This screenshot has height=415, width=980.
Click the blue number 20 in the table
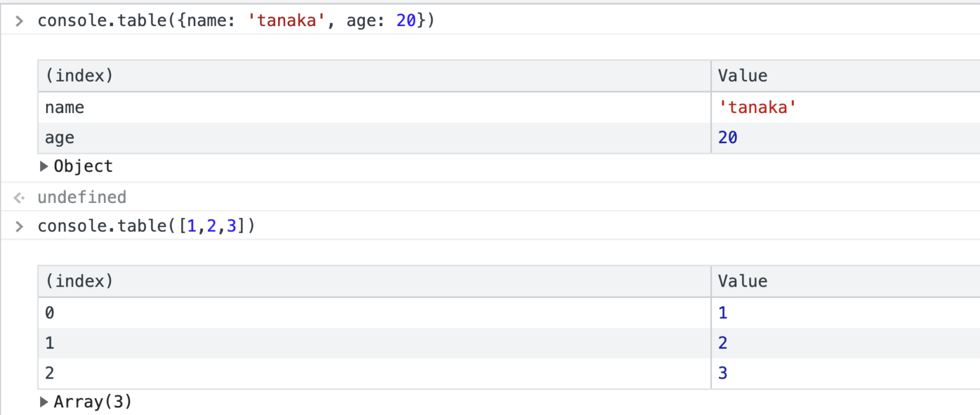click(x=727, y=137)
